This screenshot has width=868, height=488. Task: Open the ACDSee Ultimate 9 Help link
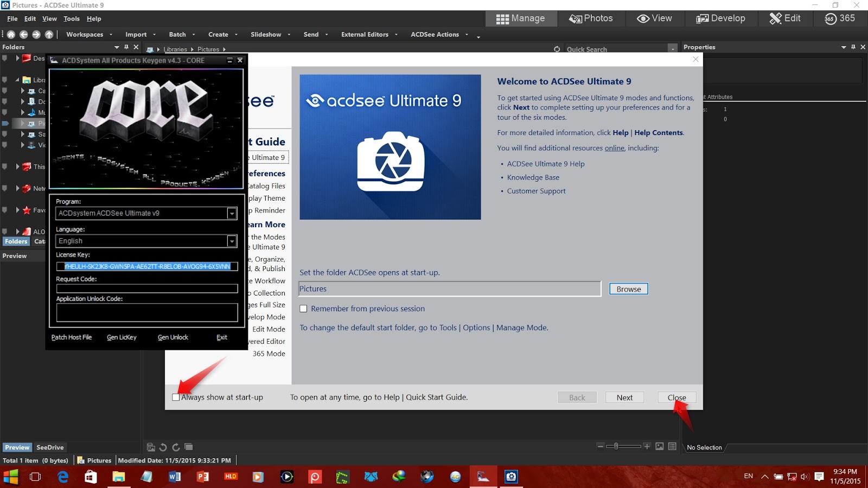tap(546, 164)
